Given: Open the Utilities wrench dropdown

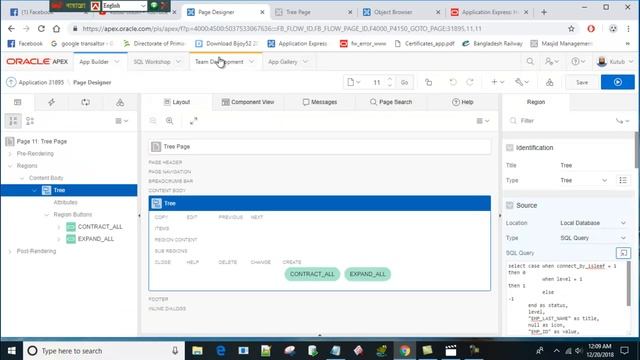Looking at the screenshot, I should point(522,82).
